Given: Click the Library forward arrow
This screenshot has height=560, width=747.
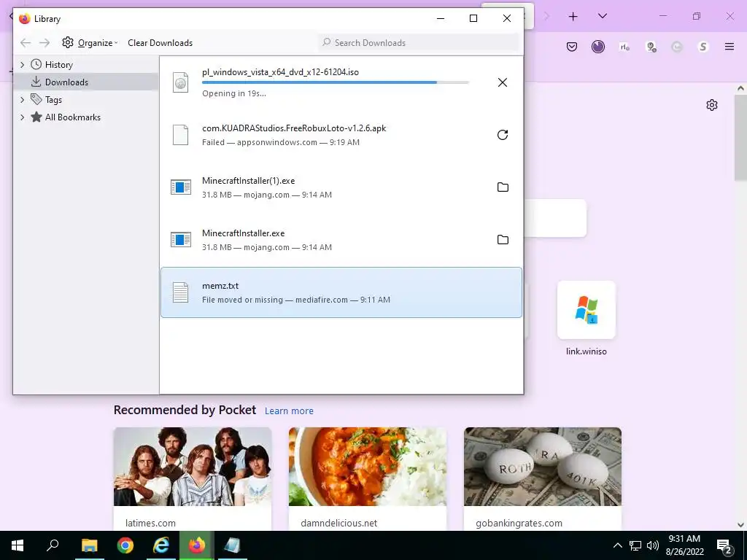Looking at the screenshot, I should point(44,43).
